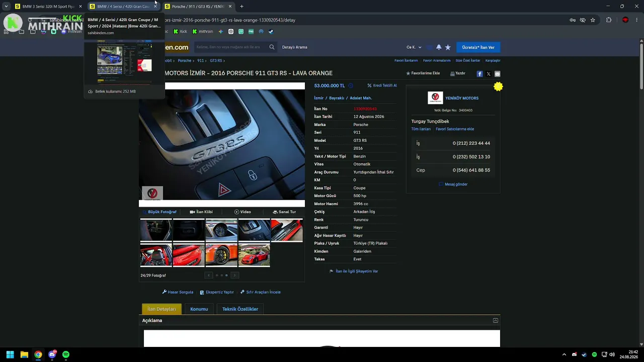644x362 pixels.
Task: Open Discord from the taskbar
Action: (x=52, y=354)
